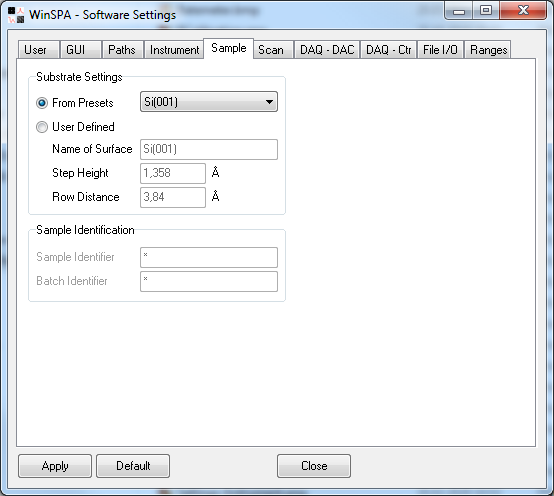Click the Step Height input field
Screen dimensions: 554x496
(x=173, y=173)
